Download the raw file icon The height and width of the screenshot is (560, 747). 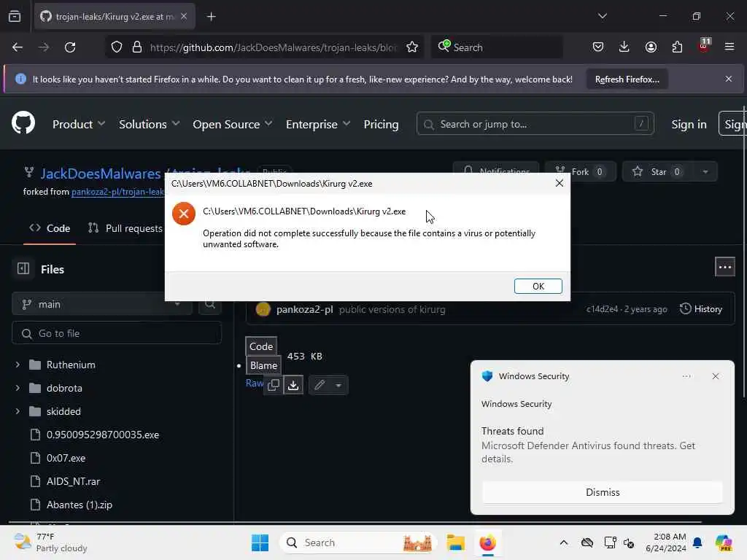293,385
